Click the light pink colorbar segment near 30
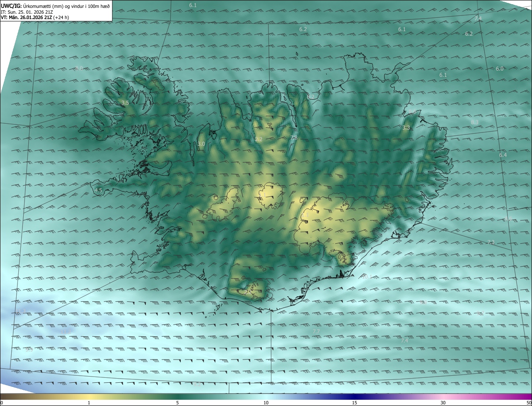The height and width of the screenshot is (406, 532). 443,396
